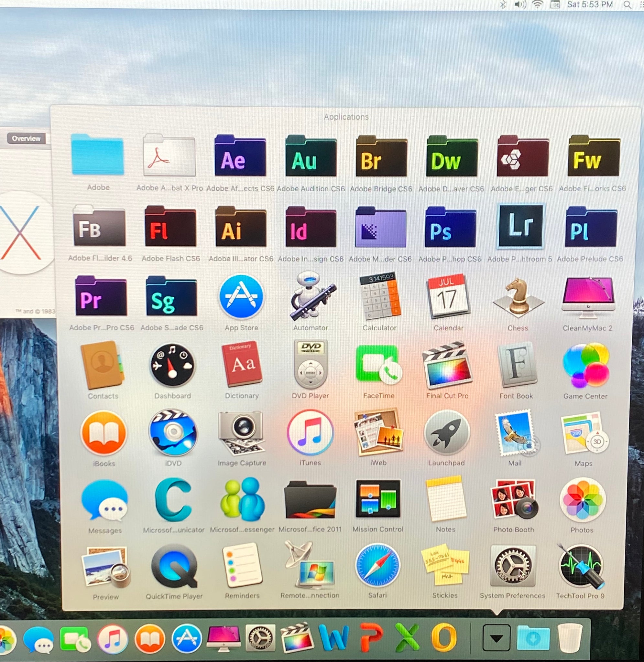This screenshot has width=644, height=662.
Task: Collapse the Applications stack in the Dock
Action: tap(496, 638)
